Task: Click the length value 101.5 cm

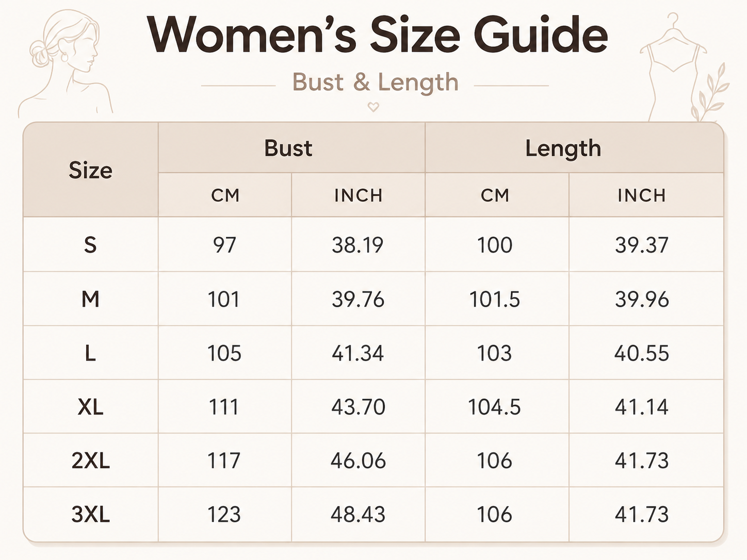Action: click(494, 300)
